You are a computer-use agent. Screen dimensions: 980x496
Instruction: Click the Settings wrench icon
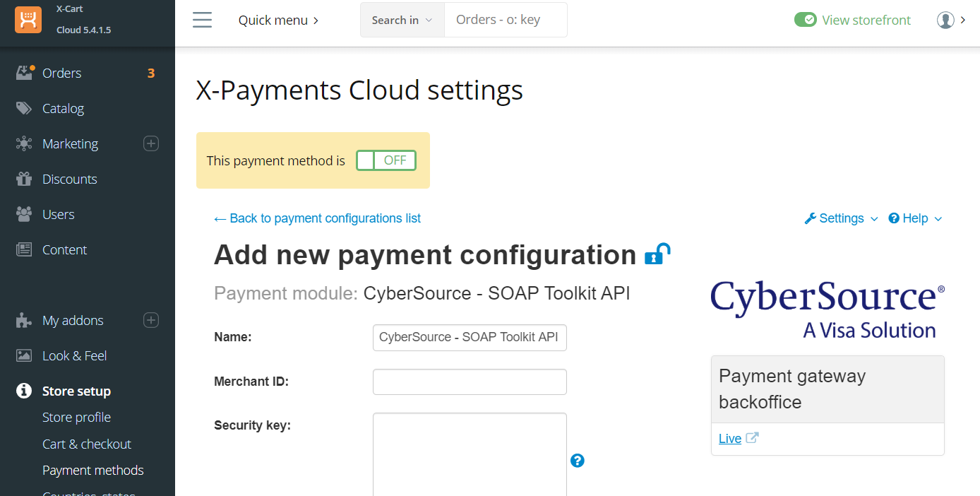pos(811,218)
